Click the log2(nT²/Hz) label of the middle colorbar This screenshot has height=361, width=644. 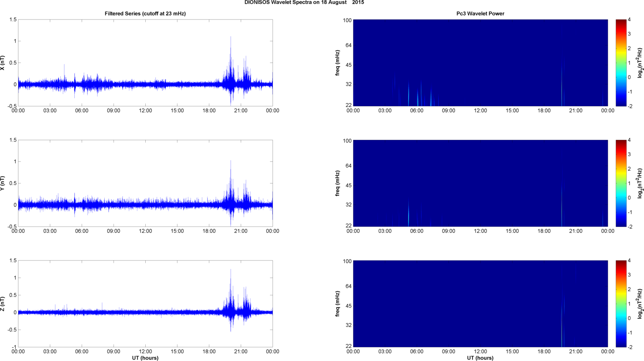point(640,183)
